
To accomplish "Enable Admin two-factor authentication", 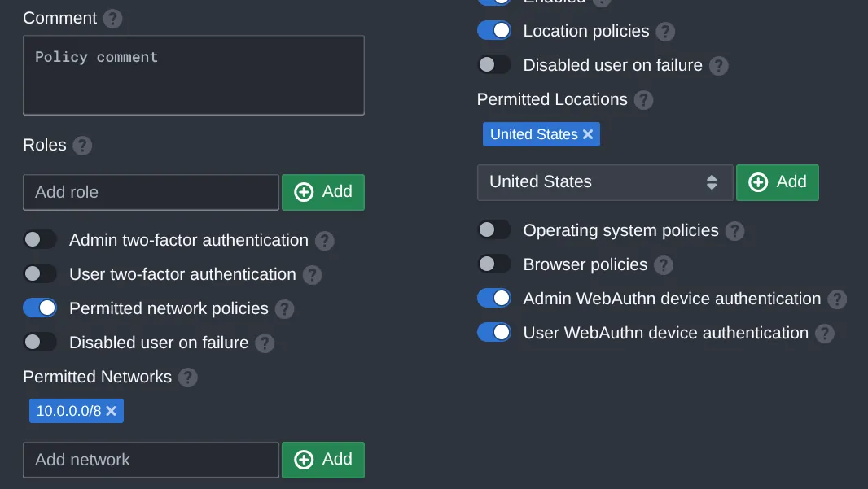I will (40, 239).
